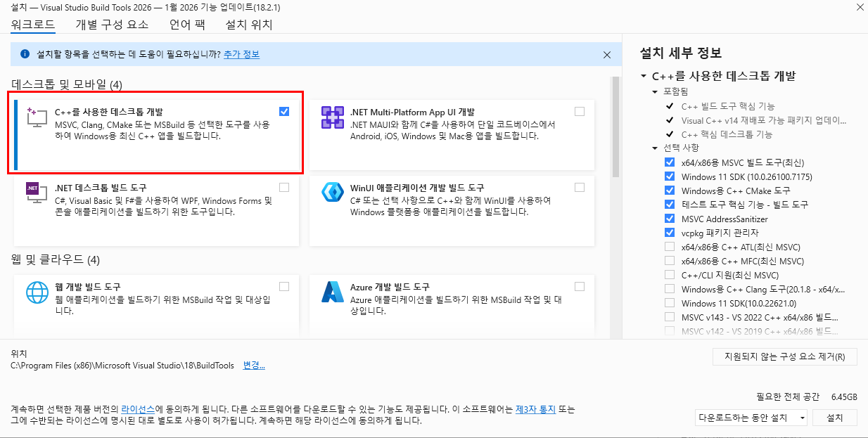The height and width of the screenshot is (438, 868).
Task: Click the blue info icon in banner
Action: (25, 54)
